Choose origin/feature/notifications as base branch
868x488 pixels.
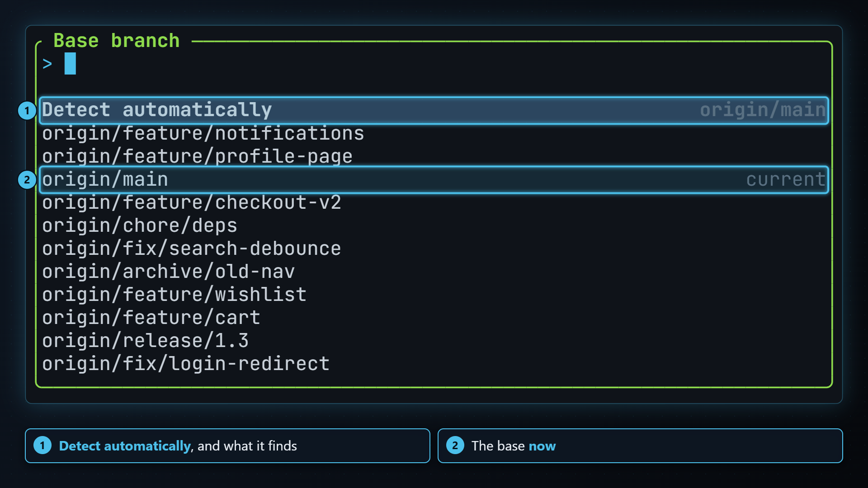[x=434, y=133]
